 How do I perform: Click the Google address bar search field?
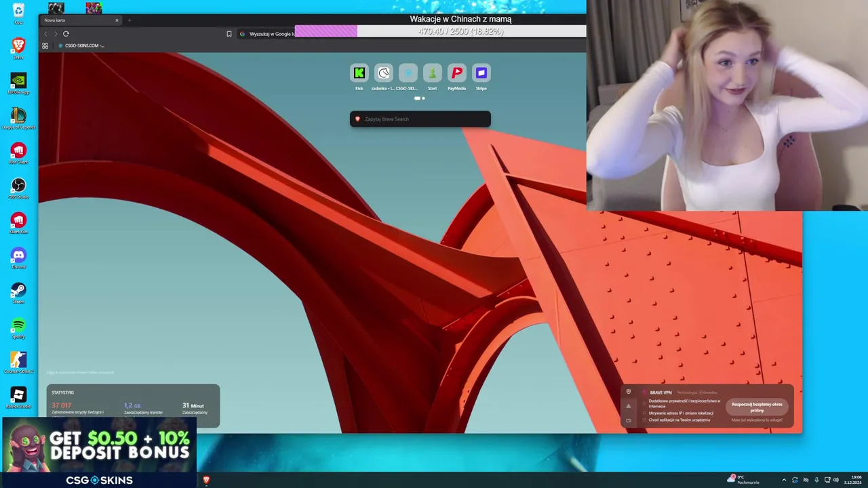(x=267, y=34)
